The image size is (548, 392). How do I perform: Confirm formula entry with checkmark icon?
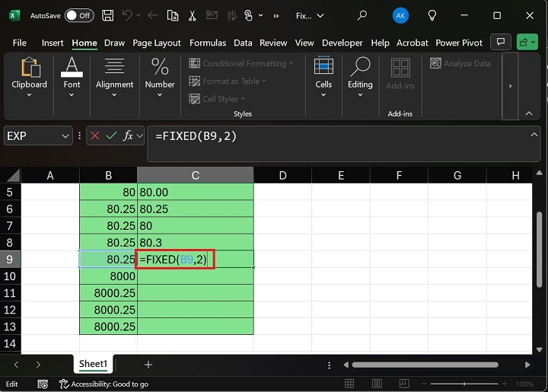click(x=112, y=136)
